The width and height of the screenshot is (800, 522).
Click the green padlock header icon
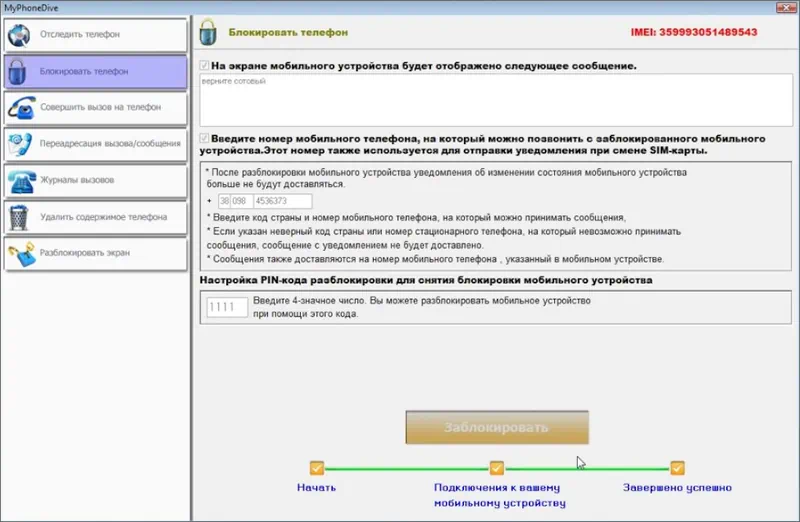click(x=208, y=32)
